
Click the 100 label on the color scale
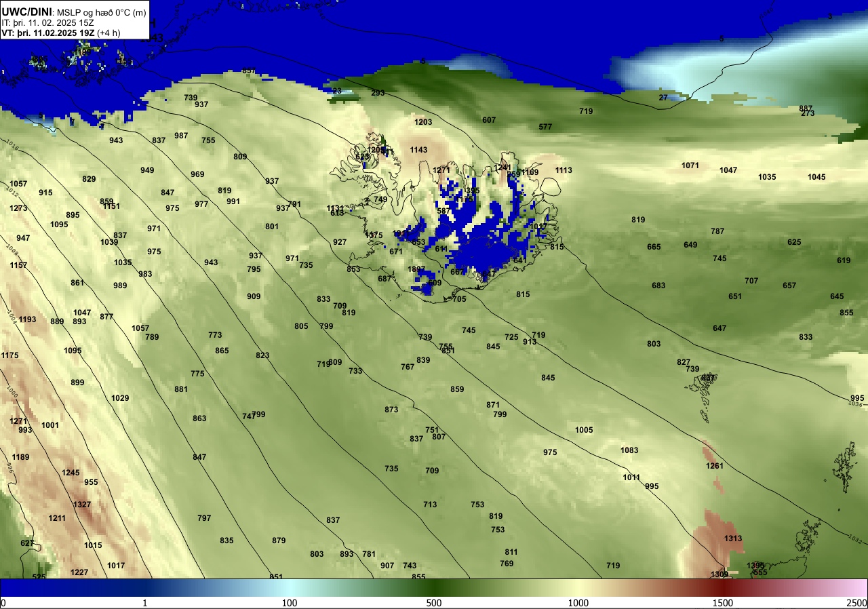point(290,603)
